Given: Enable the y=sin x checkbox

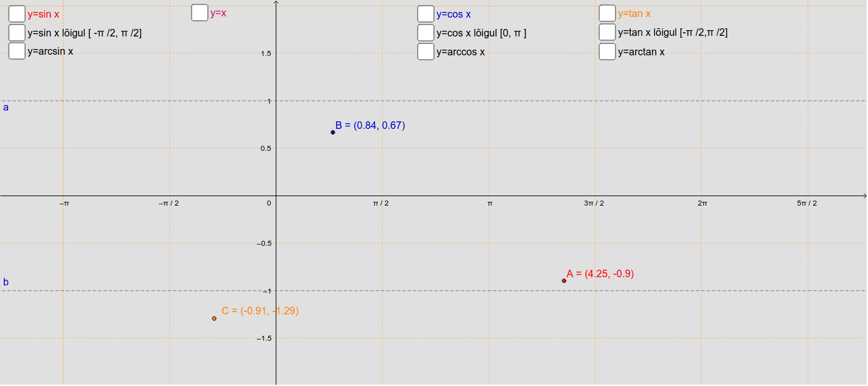Looking at the screenshot, I should click(x=17, y=14).
